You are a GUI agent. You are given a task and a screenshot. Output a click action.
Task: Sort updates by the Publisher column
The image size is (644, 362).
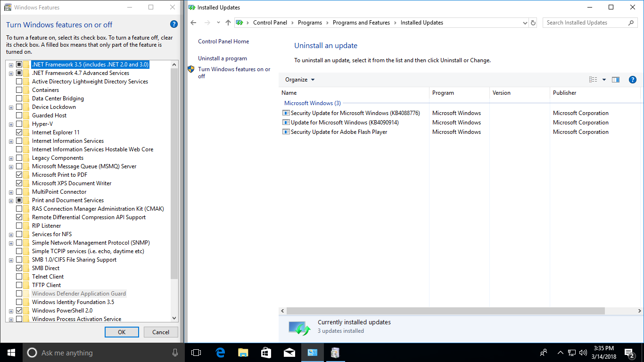pyautogui.click(x=595, y=93)
